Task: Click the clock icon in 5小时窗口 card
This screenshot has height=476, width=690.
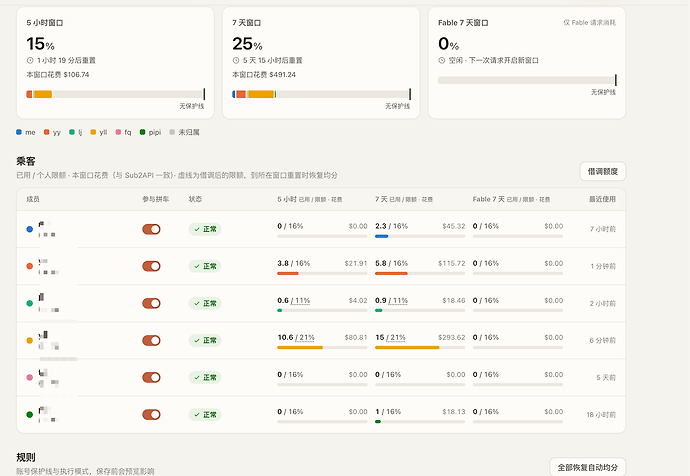Action: [30, 60]
